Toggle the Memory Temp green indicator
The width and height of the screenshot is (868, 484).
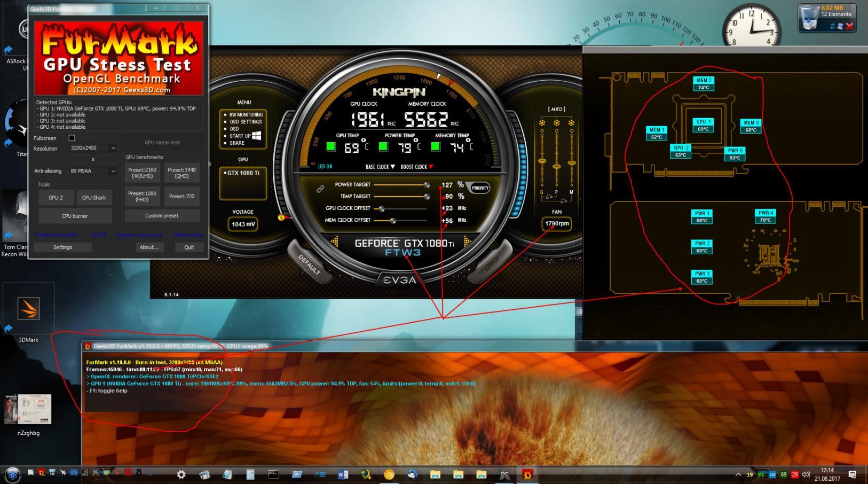point(436,146)
